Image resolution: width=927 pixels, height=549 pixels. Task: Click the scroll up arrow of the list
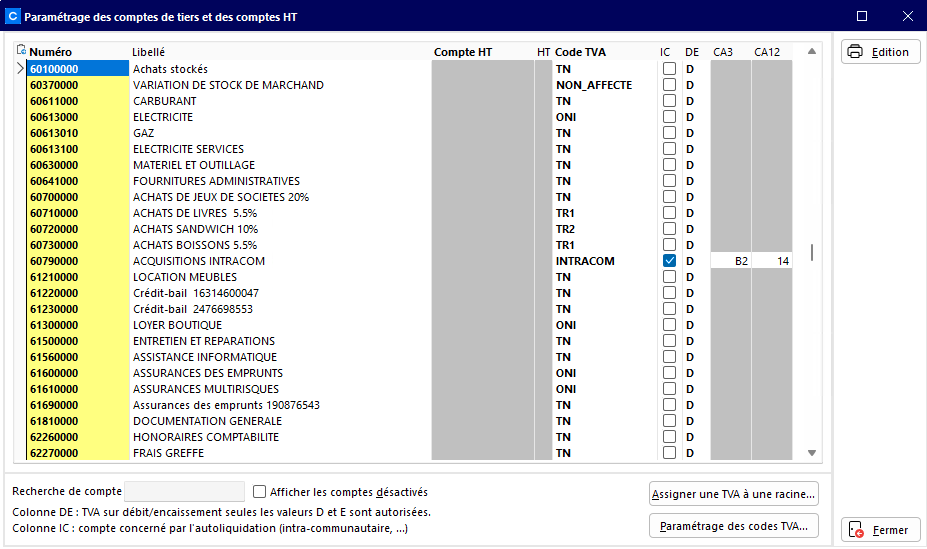(812, 51)
